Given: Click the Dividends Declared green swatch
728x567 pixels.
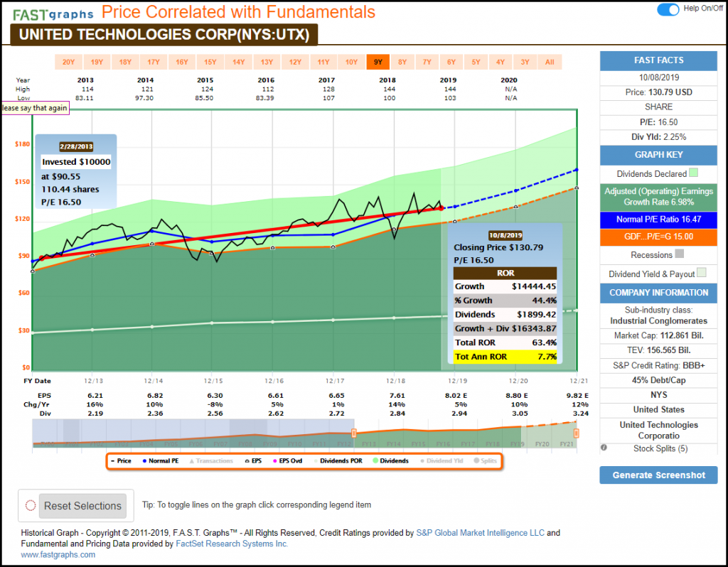Looking at the screenshot, I should click(694, 173).
